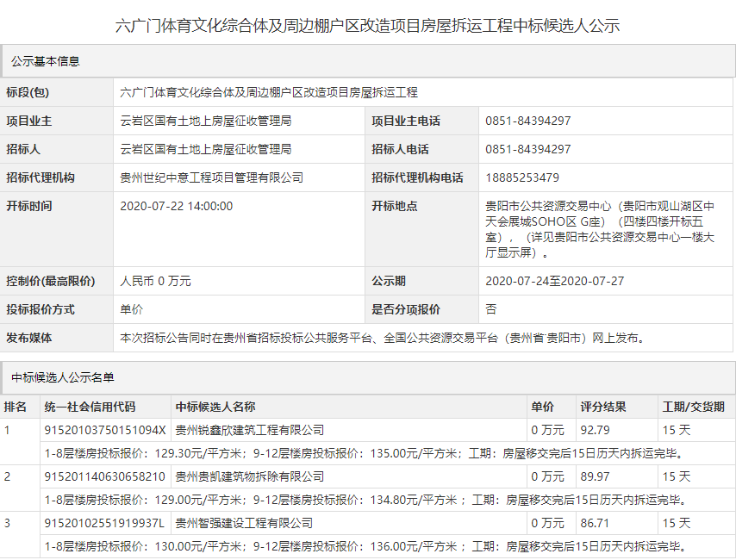
Task: Select the 公示基本信息 section header
Action: coord(45,61)
